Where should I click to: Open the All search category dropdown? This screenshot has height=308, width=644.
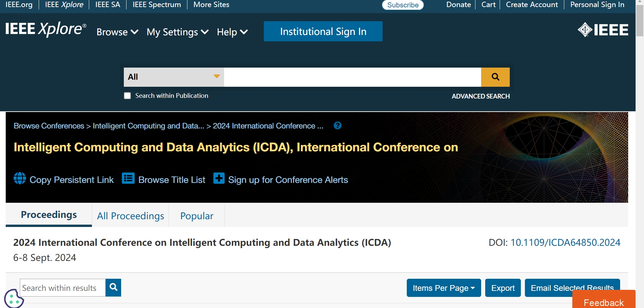174,77
